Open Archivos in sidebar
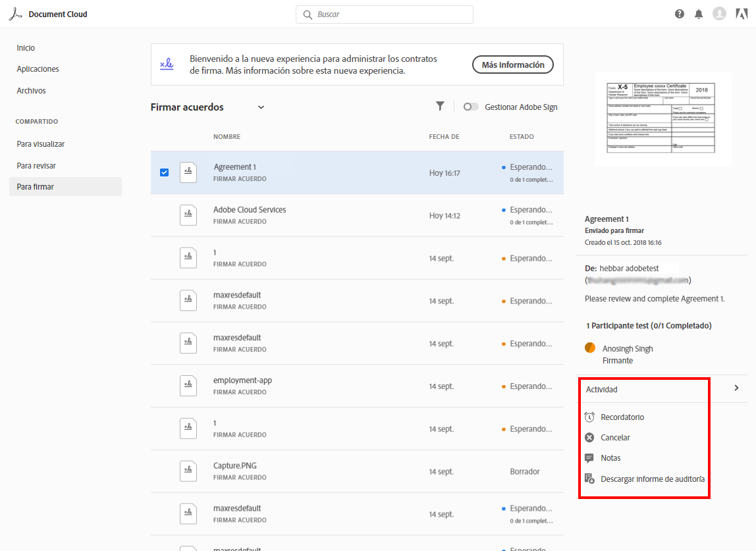 (32, 91)
